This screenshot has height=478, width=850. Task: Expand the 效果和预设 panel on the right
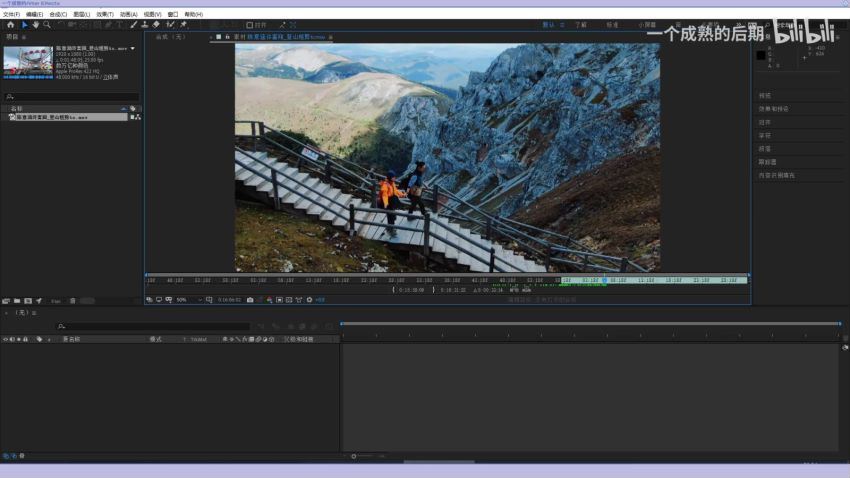point(774,109)
